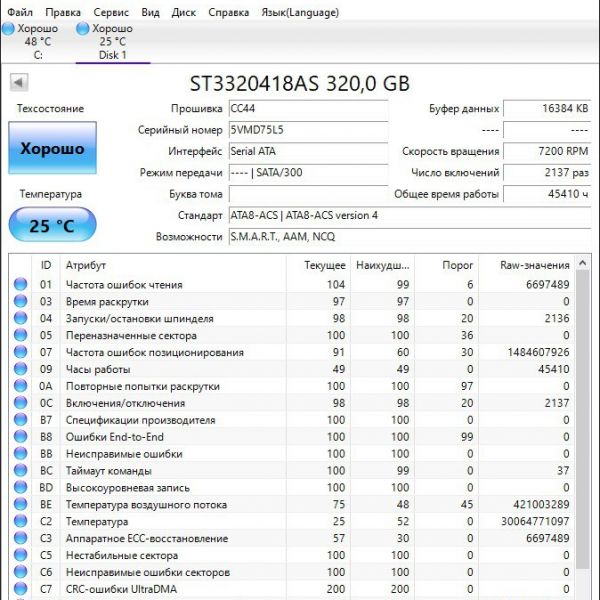Click status icon for Высокоуровневая запись
Viewport: 600px width, 600px height.
pyautogui.click(x=21, y=488)
